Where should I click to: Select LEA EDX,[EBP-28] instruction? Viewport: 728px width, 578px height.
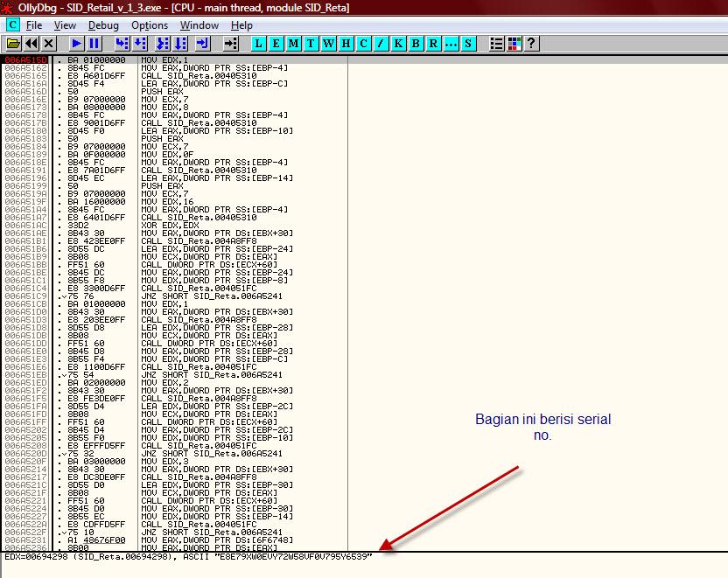(217, 328)
